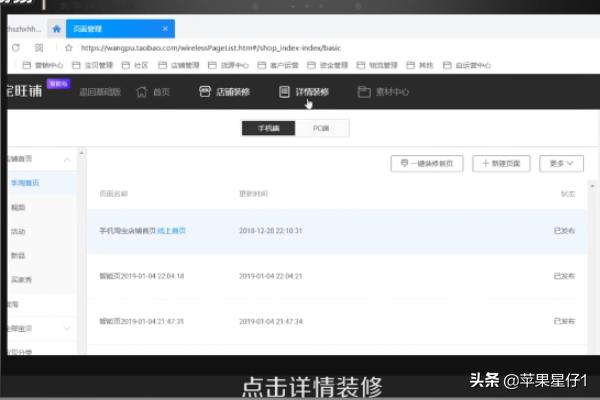The image size is (600, 400).
Task: Click the 详情装修 icon in navigation
Action: (284, 92)
